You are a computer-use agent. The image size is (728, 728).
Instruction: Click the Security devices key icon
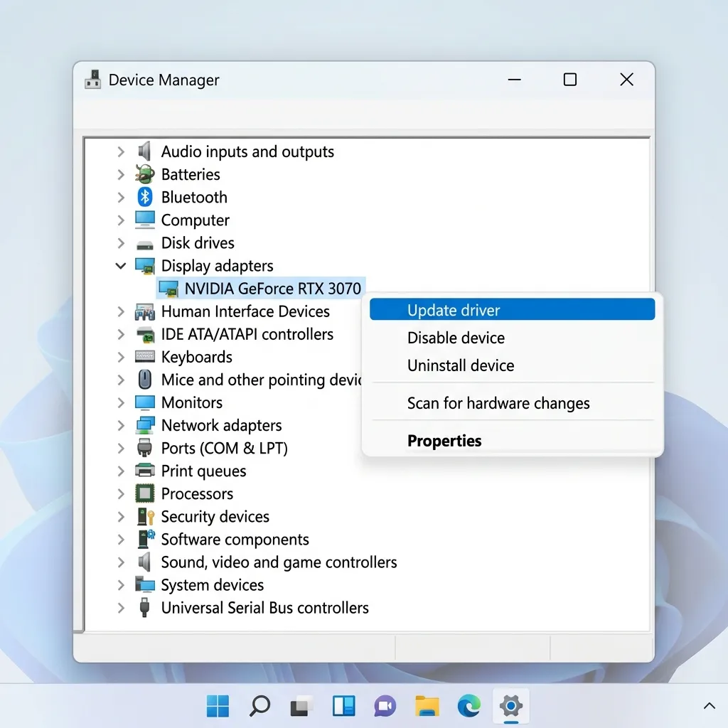click(x=146, y=516)
